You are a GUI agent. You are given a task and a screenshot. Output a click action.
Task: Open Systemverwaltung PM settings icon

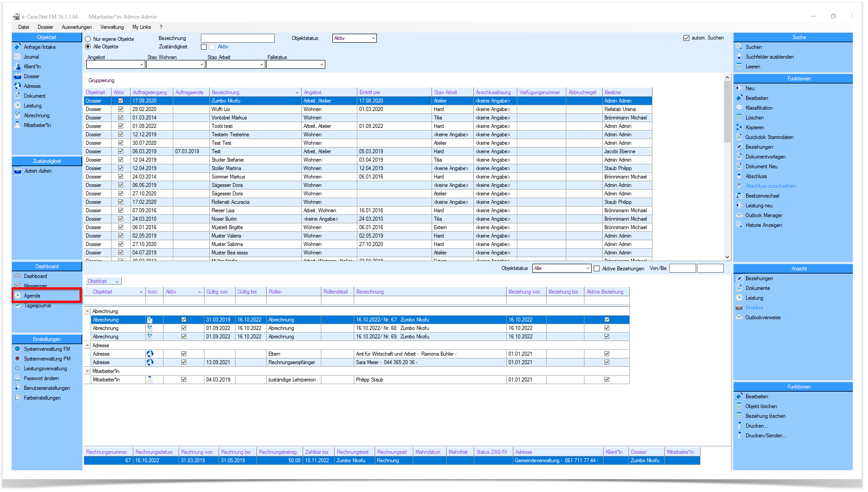pos(17,359)
